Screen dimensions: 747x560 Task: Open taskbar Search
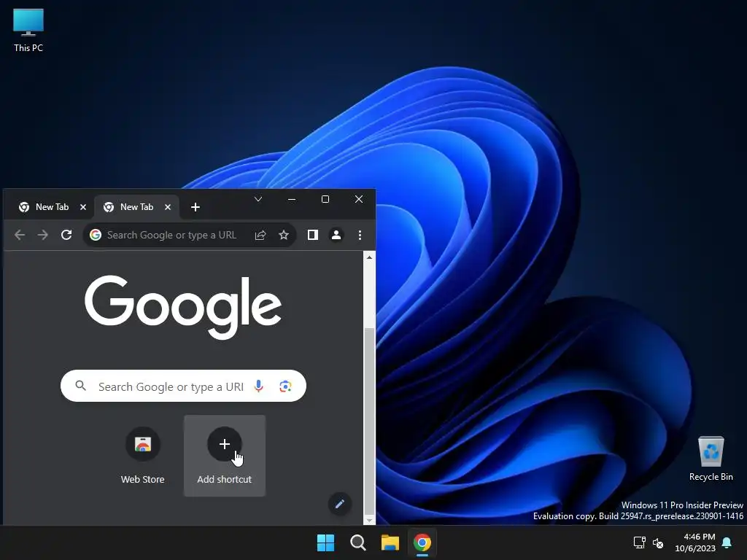tap(357, 542)
